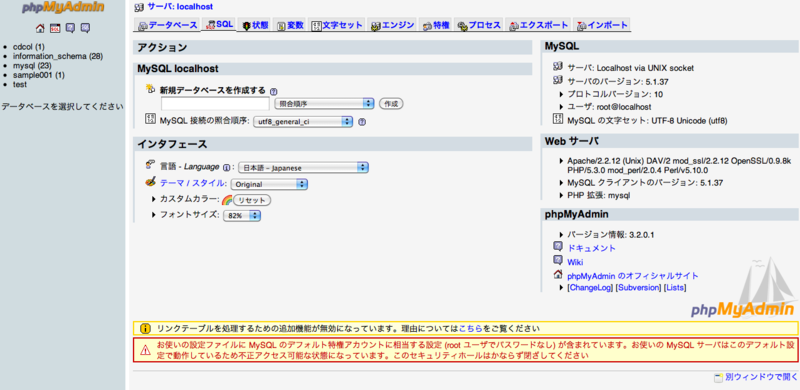Click the phpMyAdmin logo in the sidebar

pyautogui.click(x=63, y=8)
